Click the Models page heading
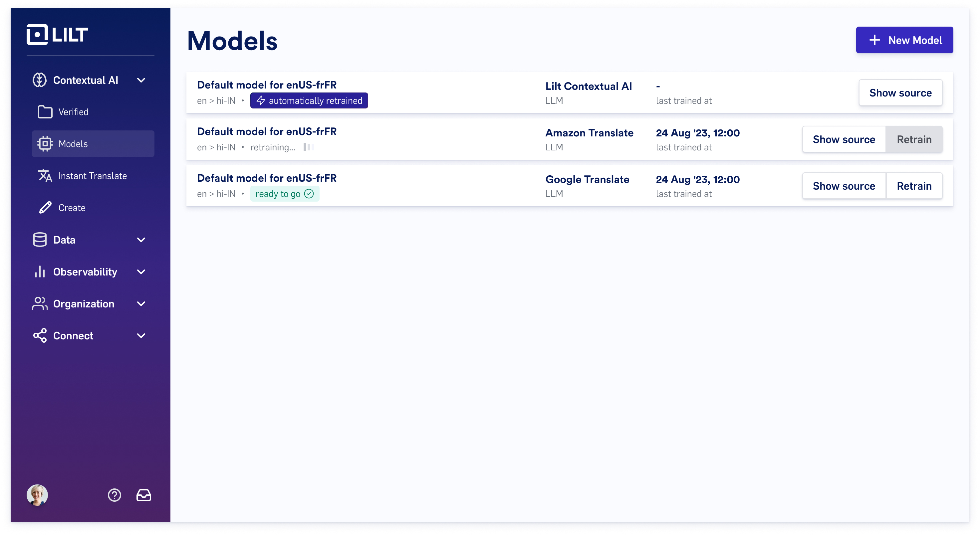The image size is (980, 535). (232, 41)
